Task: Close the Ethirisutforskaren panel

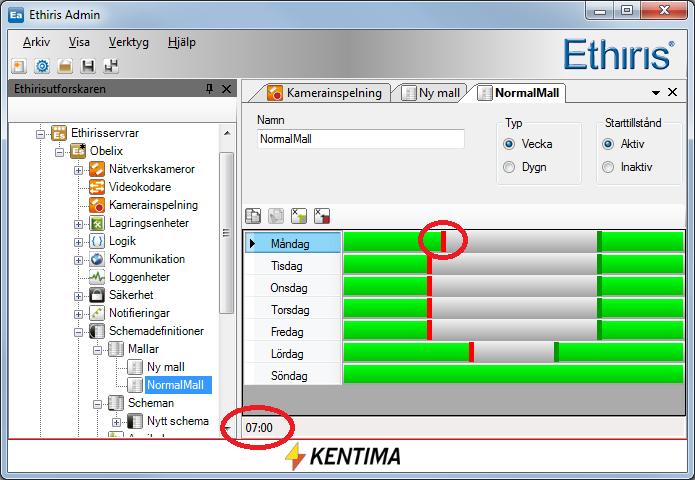Action: click(226, 89)
